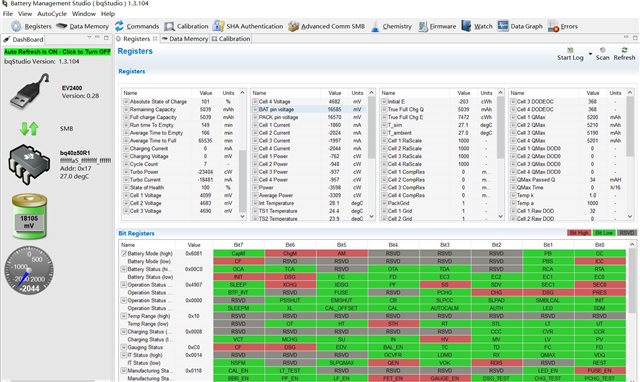
Task: Open Advanced Comm SMB tool
Action: (x=326, y=26)
